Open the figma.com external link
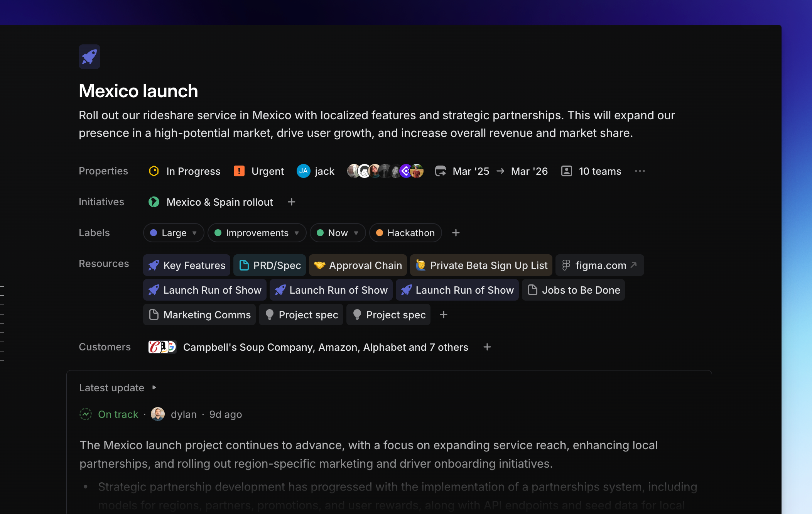 599,265
